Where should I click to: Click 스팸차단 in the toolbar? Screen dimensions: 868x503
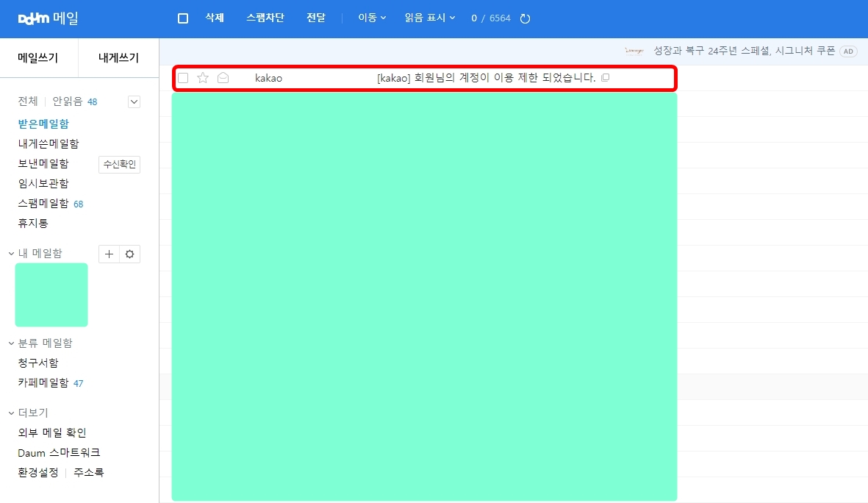coord(265,18)
